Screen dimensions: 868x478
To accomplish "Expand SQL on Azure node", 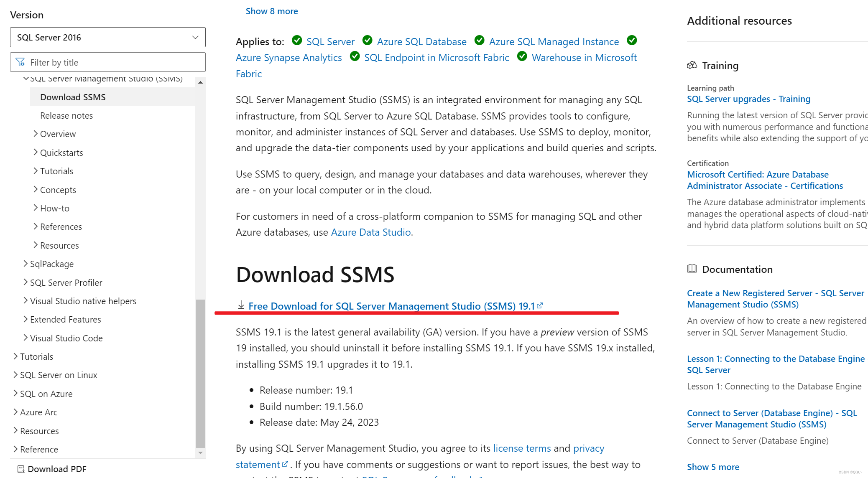I will 16,394.
